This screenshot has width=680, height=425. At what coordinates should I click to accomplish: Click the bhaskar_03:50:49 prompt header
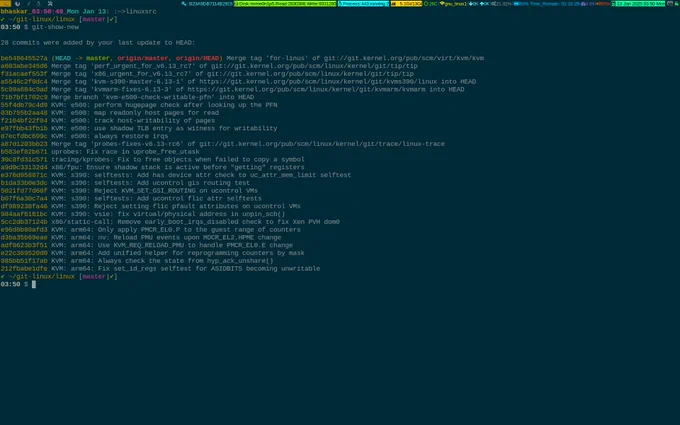55,11
